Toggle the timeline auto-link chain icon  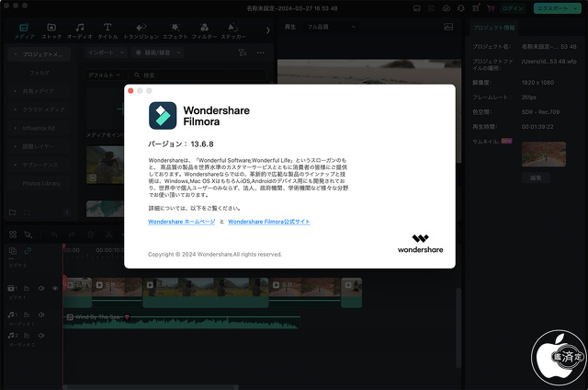coord(28,251)
